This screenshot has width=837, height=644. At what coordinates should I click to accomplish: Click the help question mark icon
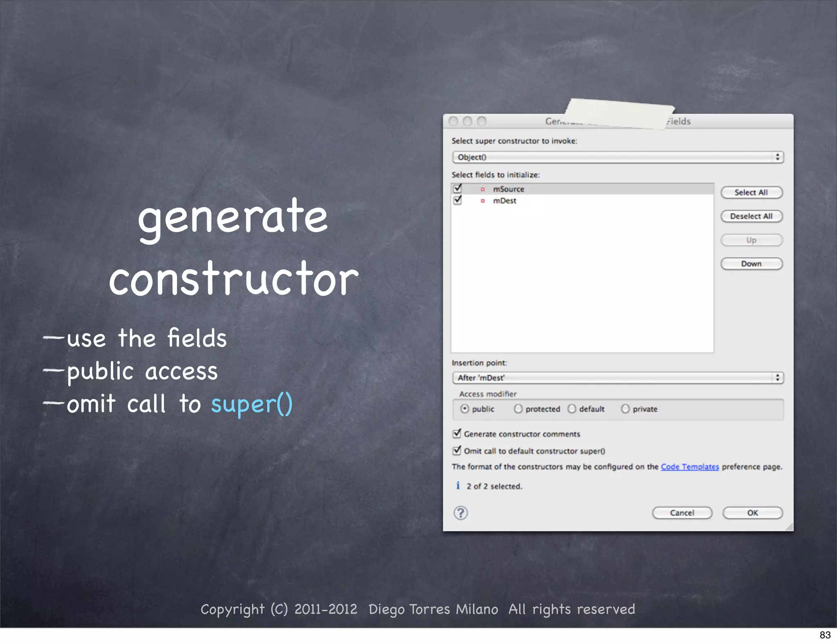pyautogui.click(x=461, y=513)
